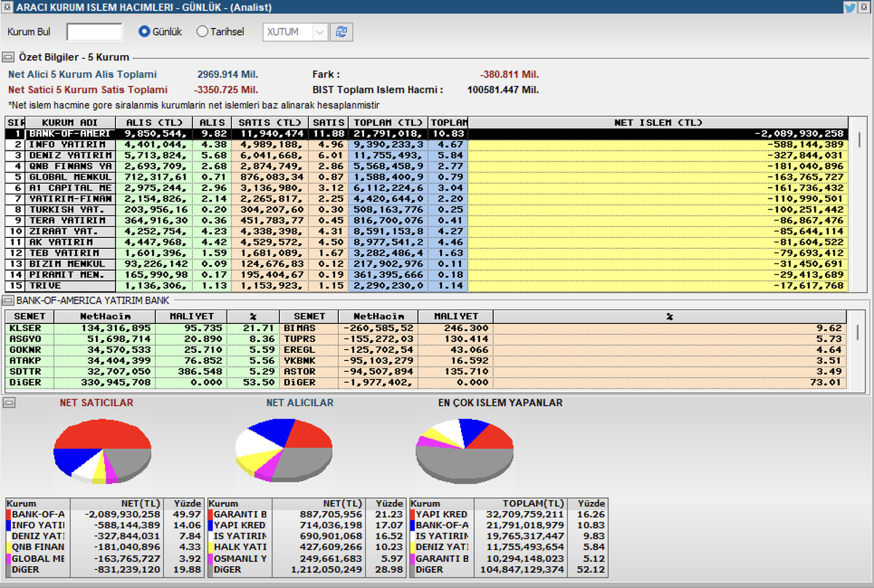This screenshot has height=588, width=874.
Task: Click the SDTTR stock cell
Action: (30, 372)
